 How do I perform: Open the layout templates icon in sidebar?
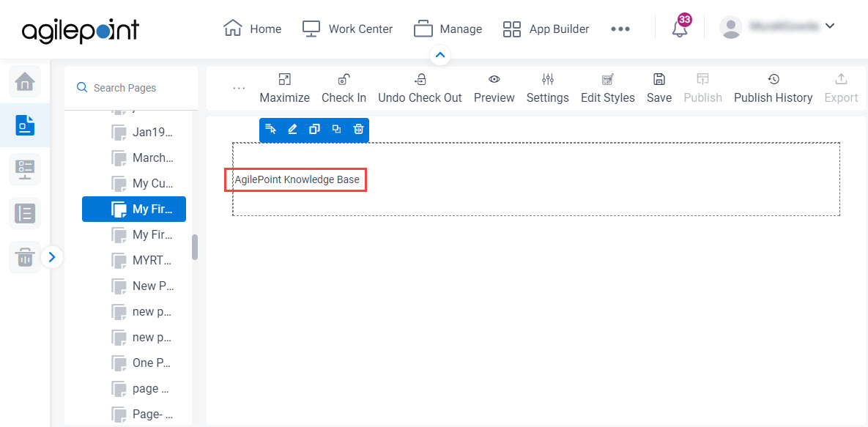[x=25, y=169]
